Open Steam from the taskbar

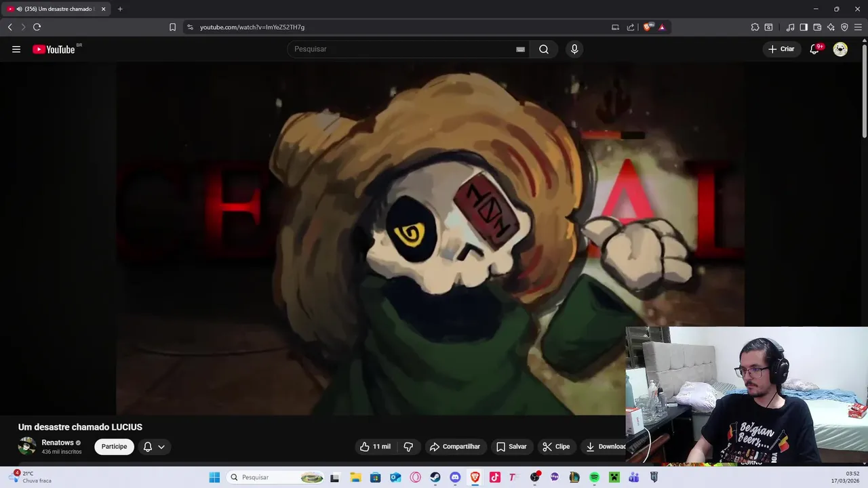[435, 477]
